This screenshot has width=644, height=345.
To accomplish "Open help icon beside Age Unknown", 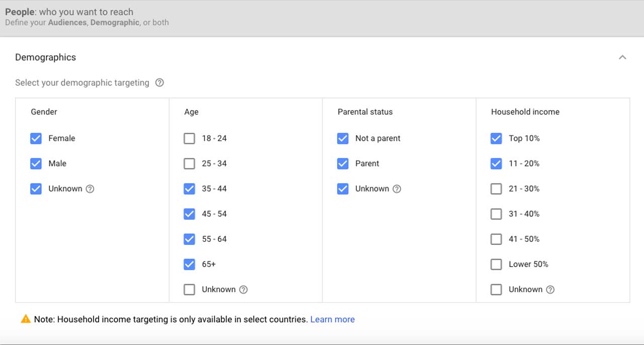I will pos(244,290).
